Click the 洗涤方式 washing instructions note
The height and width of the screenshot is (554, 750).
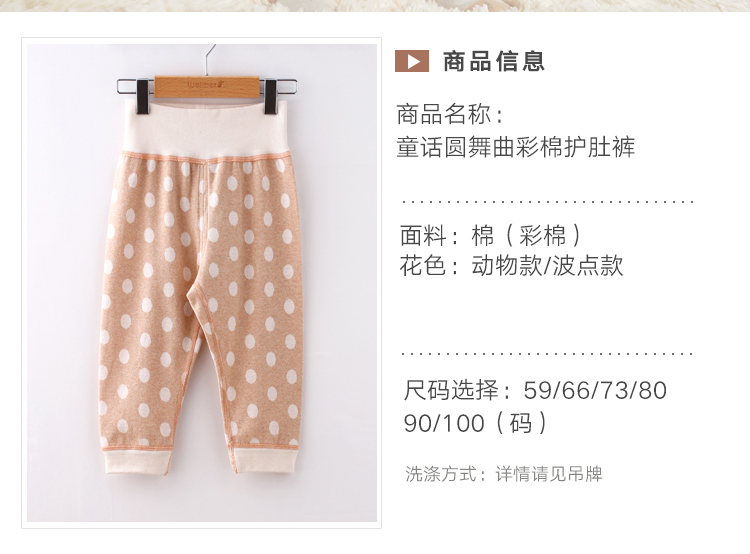click(x=504, y=474)
